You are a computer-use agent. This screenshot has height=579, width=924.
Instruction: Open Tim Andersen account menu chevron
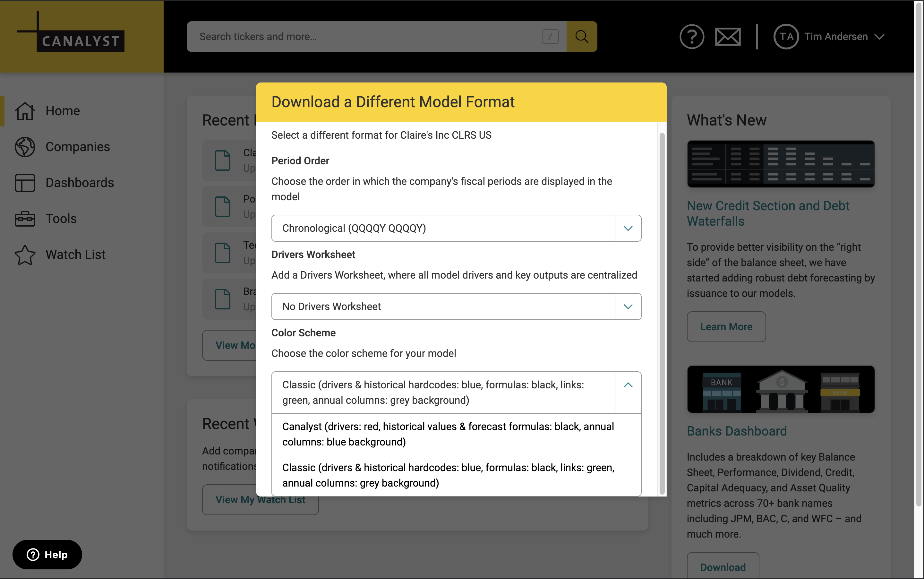pyautogui.click(x=880, y=37)
